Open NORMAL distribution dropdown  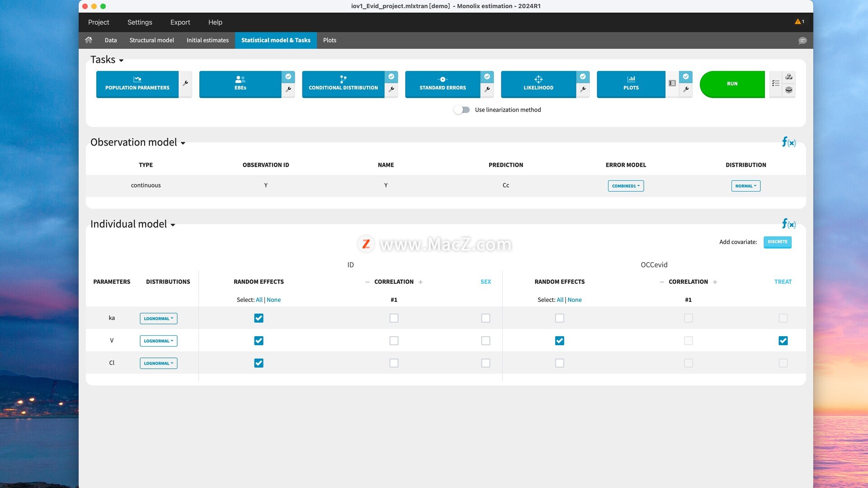coord(745,186)
